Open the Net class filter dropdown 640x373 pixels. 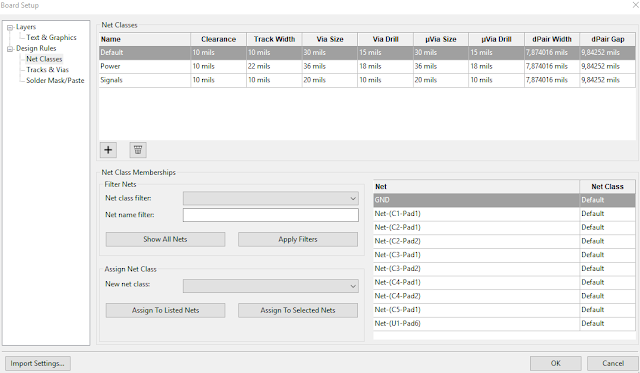[271, 198]
